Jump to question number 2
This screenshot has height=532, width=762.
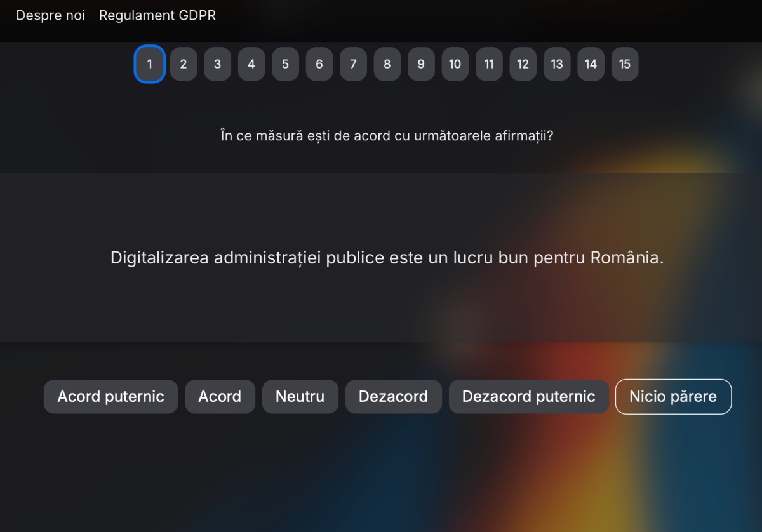click(184, 64)
